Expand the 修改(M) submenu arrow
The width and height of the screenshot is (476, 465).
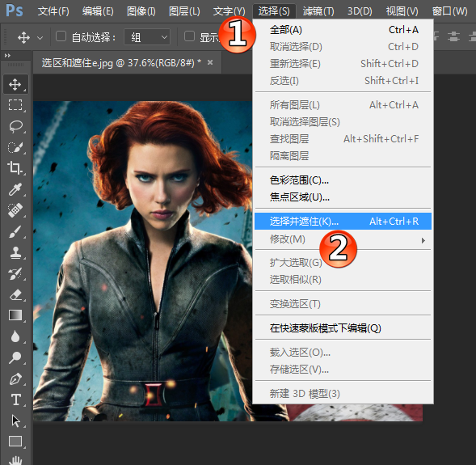coord(423,240)
